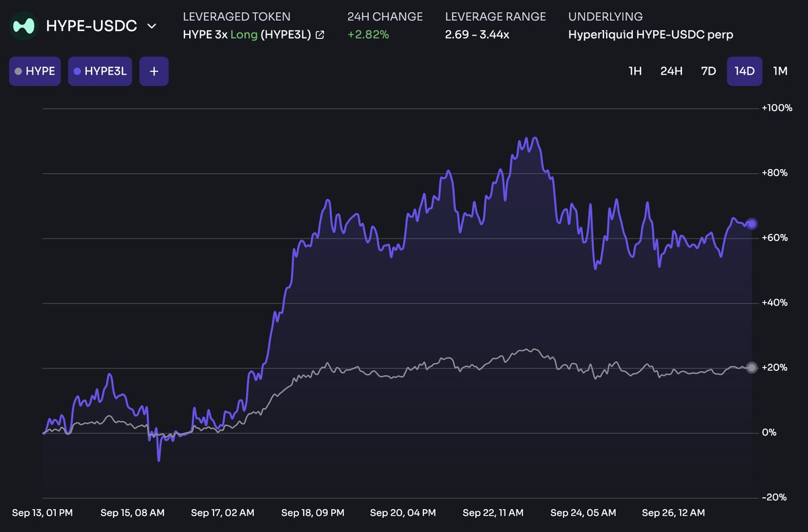Click the gray HYPE endpoint marker
The height and width of the screenshot is (532, 808).
(x=752, y=368)
